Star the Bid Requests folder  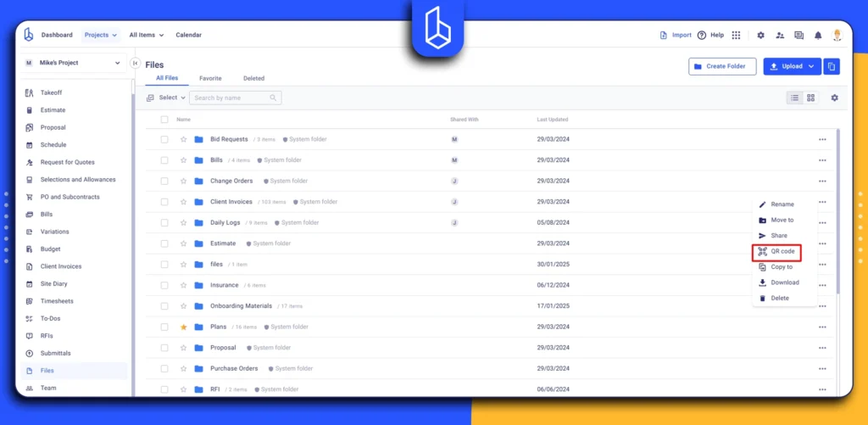point(183,139)
